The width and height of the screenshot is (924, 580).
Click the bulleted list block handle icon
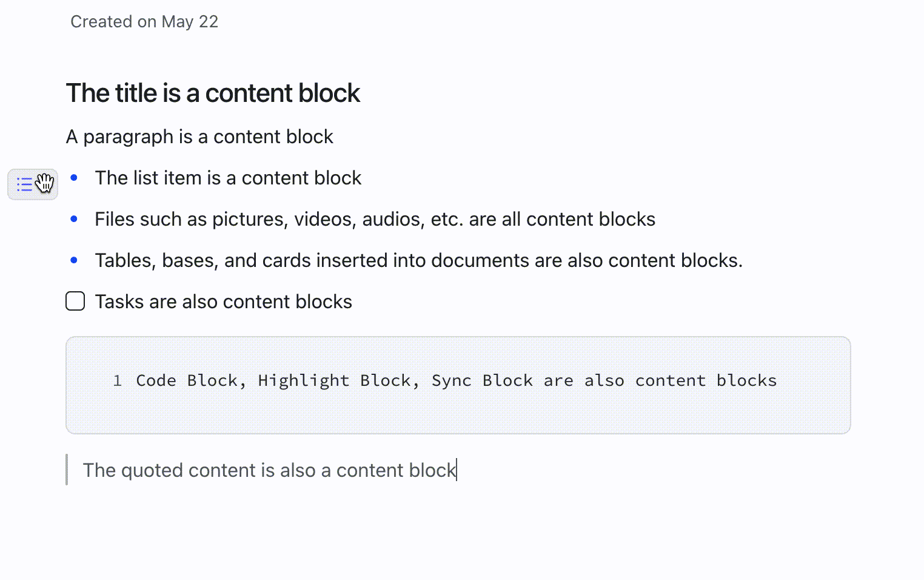[x=25, y=183]
